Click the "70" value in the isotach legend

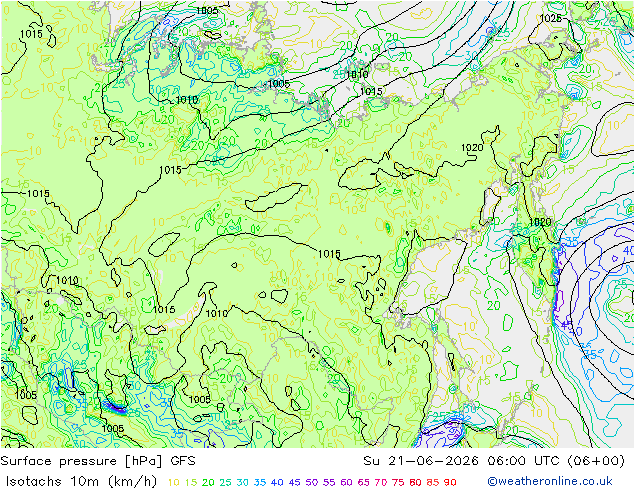pyautogui.click(x=380, y=482)
